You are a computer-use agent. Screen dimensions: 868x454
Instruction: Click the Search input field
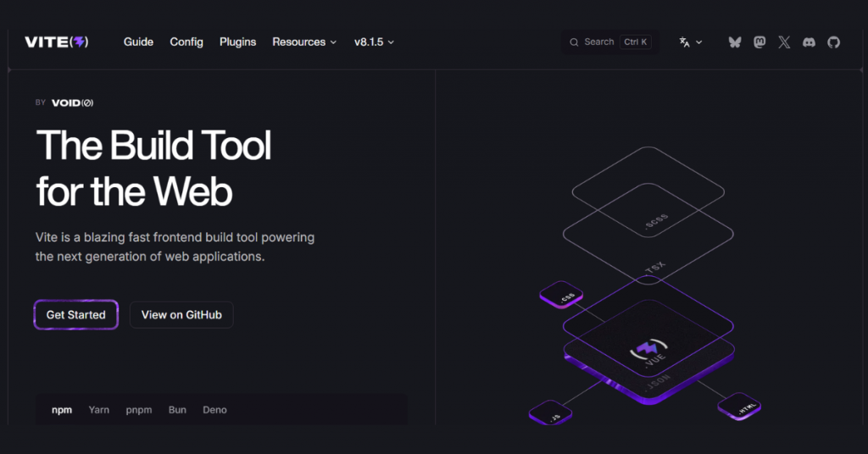610,42
